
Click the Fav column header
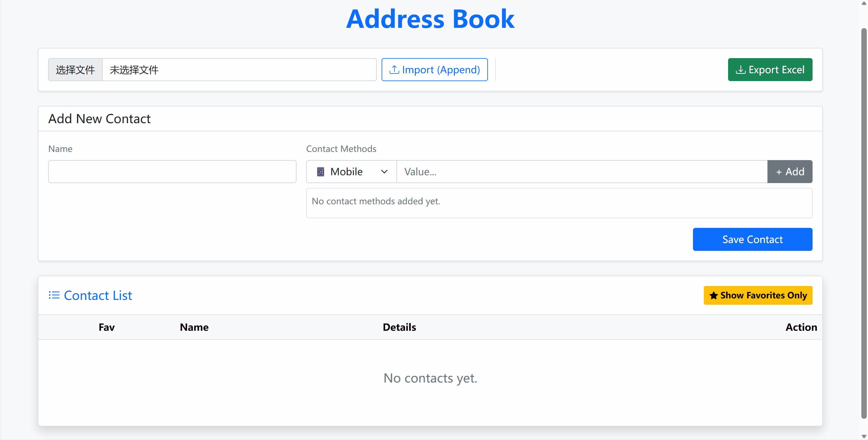click(106, 327)
